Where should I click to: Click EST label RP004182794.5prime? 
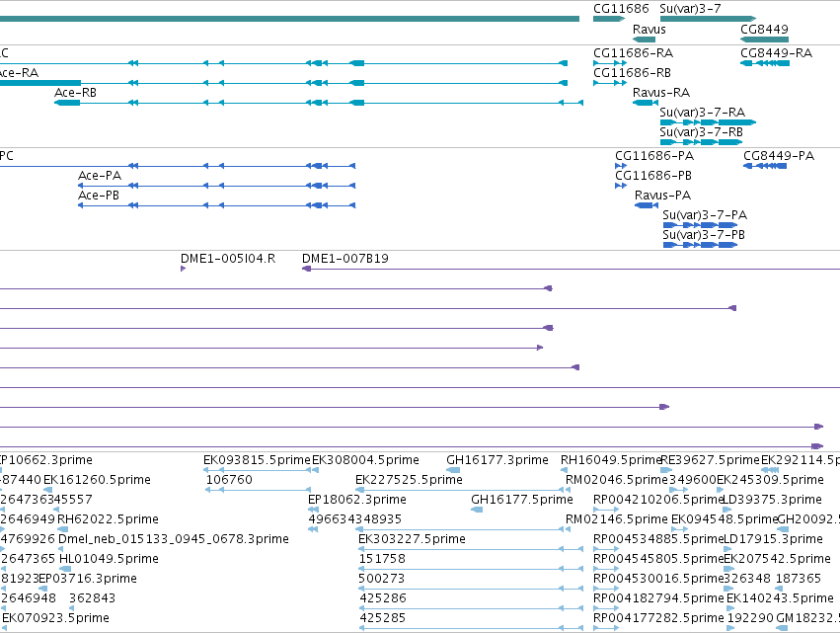click(x=658, y=598)
